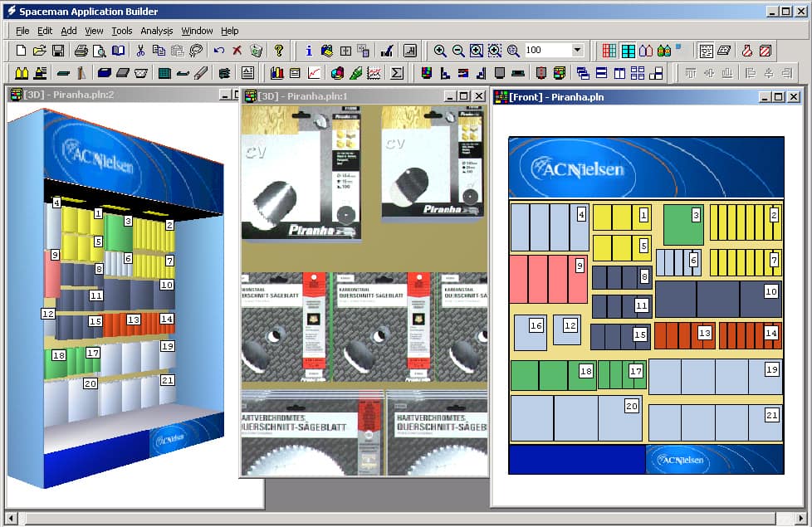Click the Print icon in toolbar
Screen dimensions: 812x527
click(81, 51)
